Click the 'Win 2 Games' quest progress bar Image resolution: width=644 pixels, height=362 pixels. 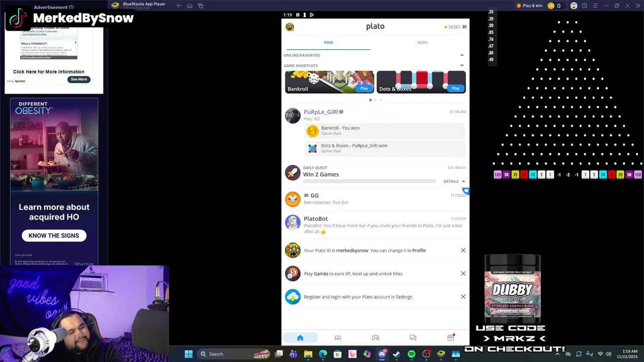point(369,181)
